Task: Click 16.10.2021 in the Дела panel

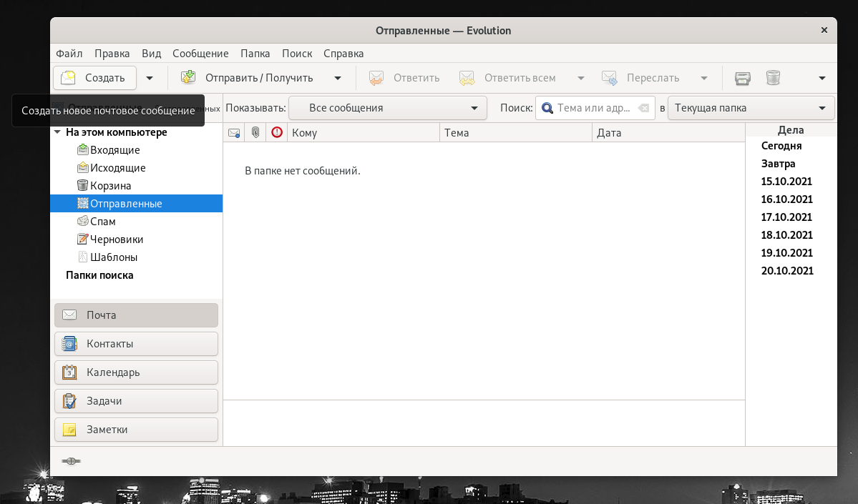Action: pos(786,199)
